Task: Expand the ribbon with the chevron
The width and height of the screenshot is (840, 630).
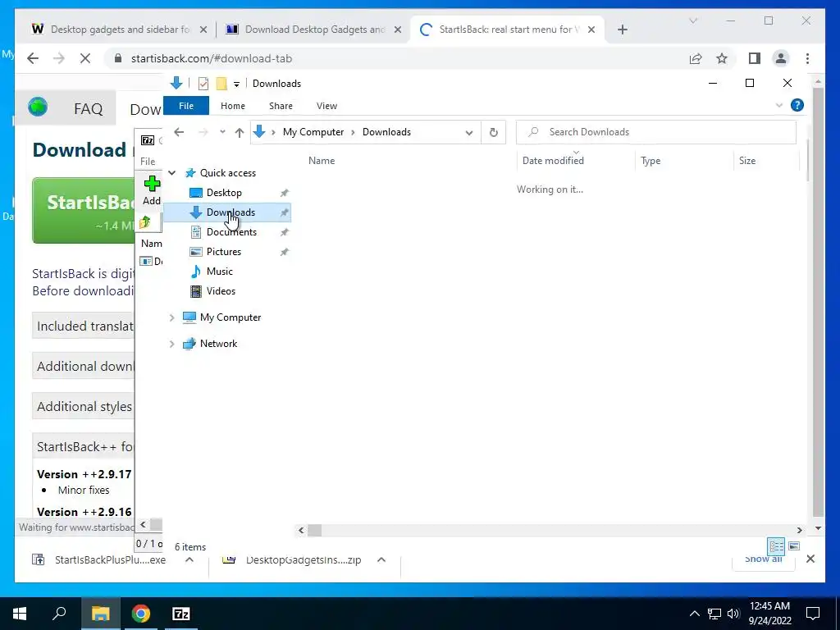Action: tap(779, 105)
